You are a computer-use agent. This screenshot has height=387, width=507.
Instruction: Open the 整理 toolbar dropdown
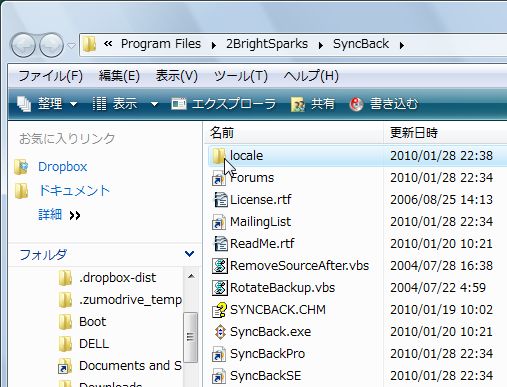tap(48, 104)
